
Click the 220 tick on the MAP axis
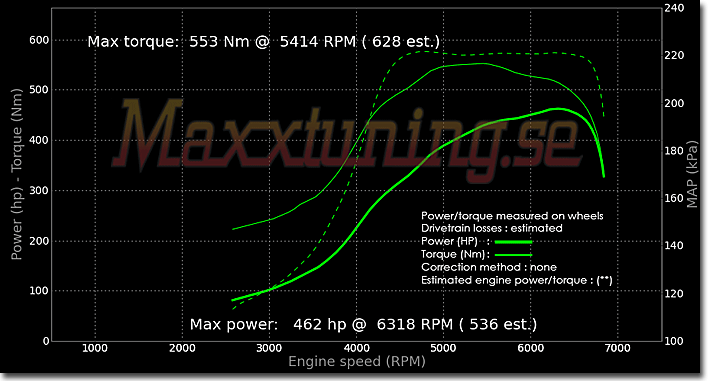(674, 56)
